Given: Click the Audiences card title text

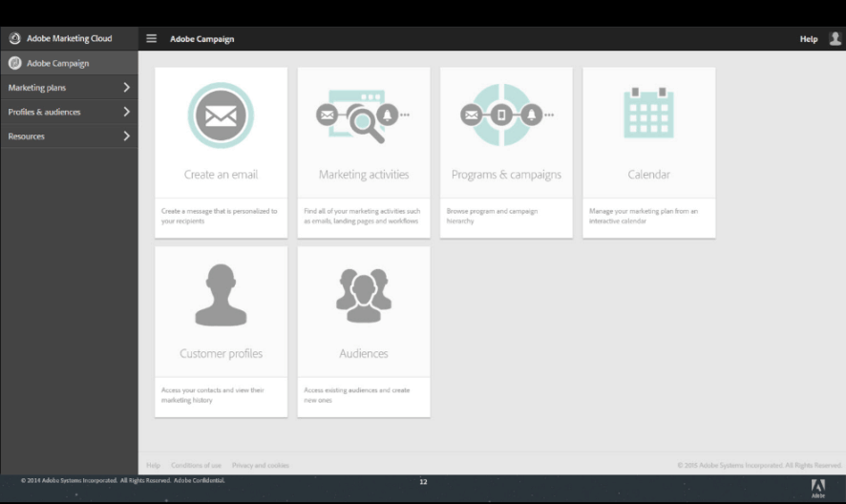Looking at the screenshot, I should (x=364, y=353).
